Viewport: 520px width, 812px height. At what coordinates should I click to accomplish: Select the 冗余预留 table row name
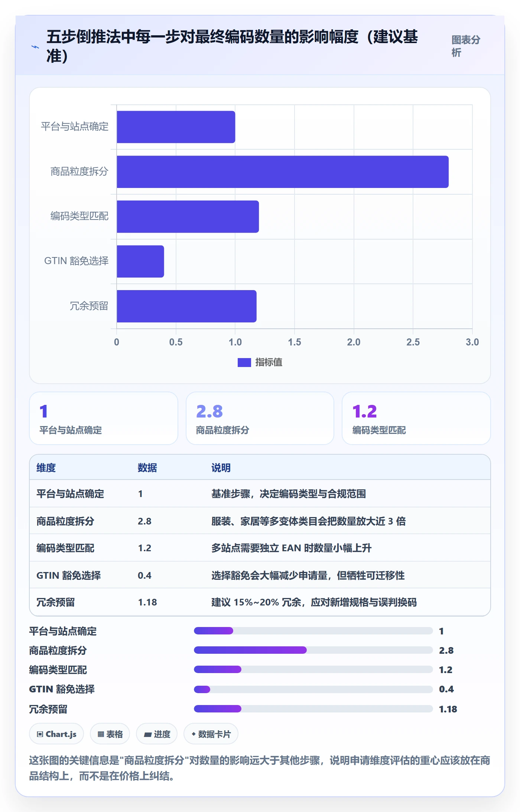click(x=56, y=602)
